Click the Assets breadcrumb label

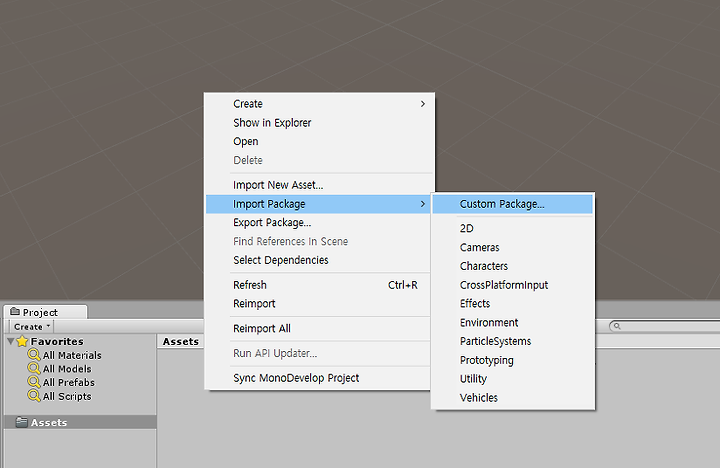(x=181, y=342)
